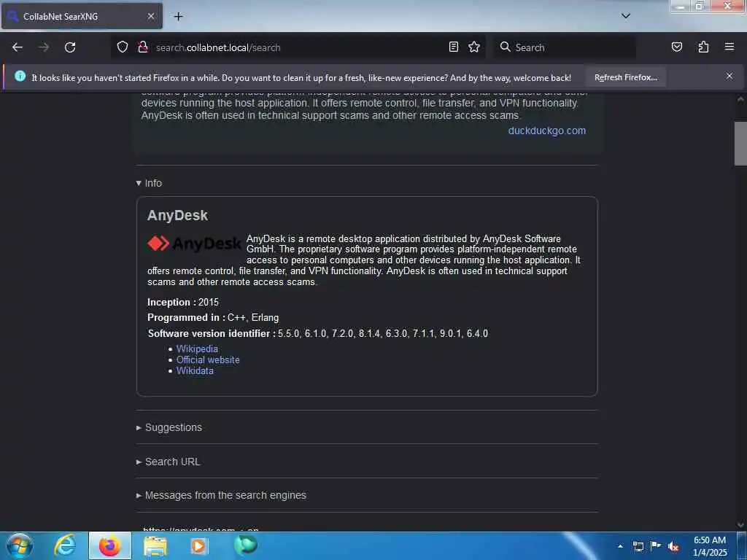Click the Firefox Search box
The width and height of the screenshot is (747, 560).
point(565,47)
